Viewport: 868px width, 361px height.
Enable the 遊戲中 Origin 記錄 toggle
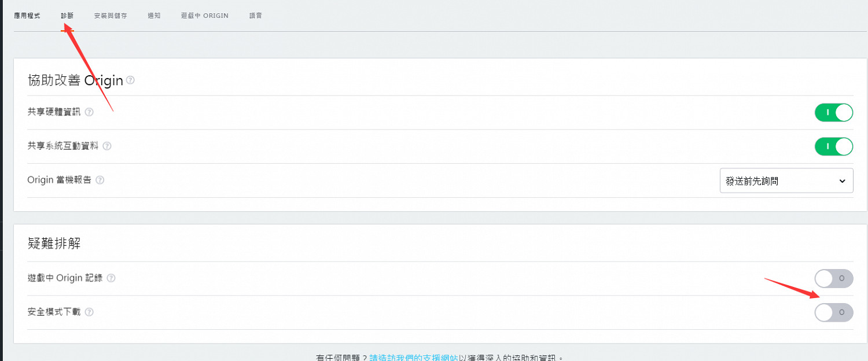833,278
